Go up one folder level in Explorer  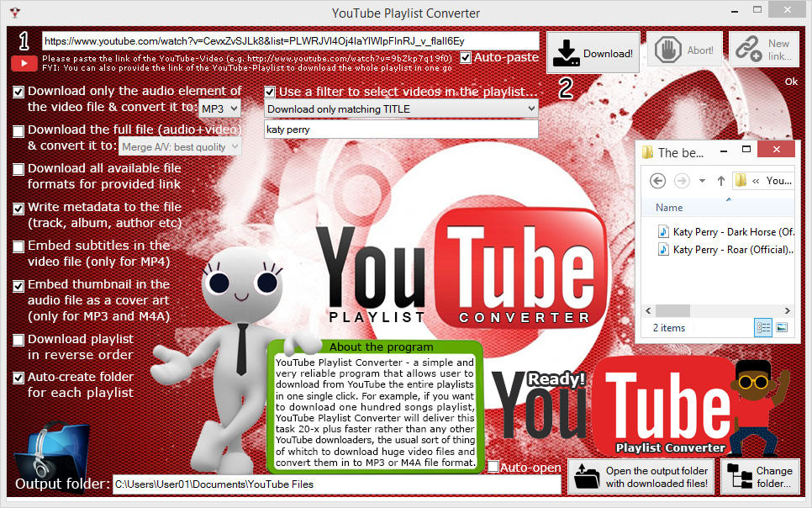click(x=721, y=180)
